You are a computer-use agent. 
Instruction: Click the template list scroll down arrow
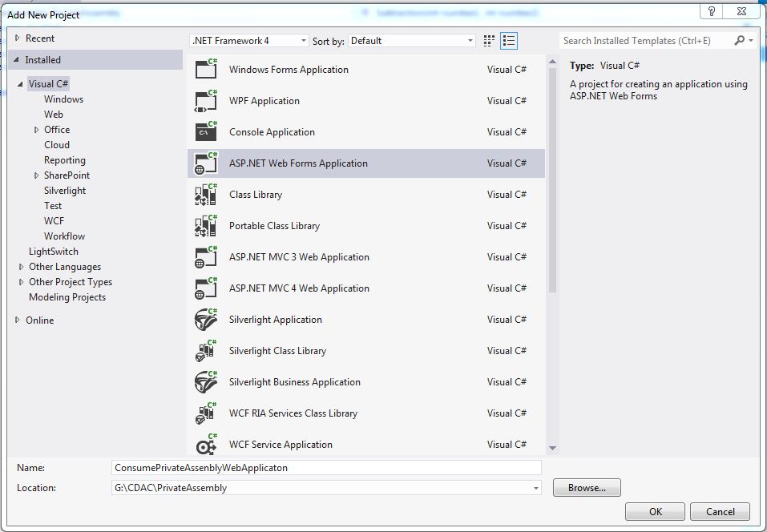click(x=552, y=448)
